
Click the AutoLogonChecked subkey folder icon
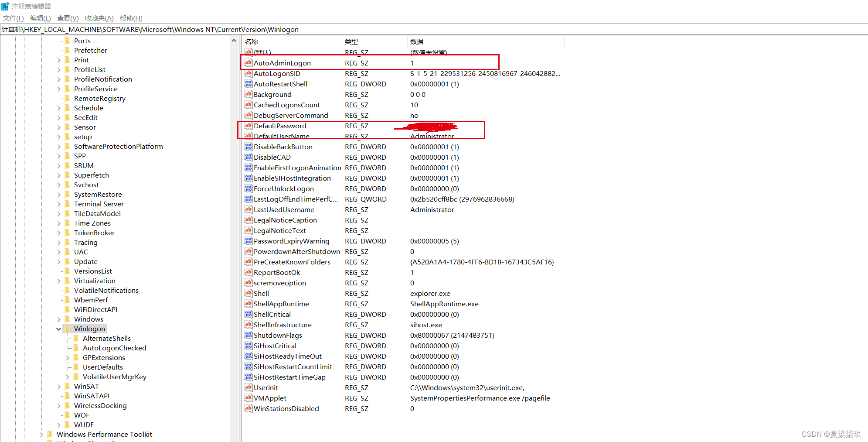(76, 348)
